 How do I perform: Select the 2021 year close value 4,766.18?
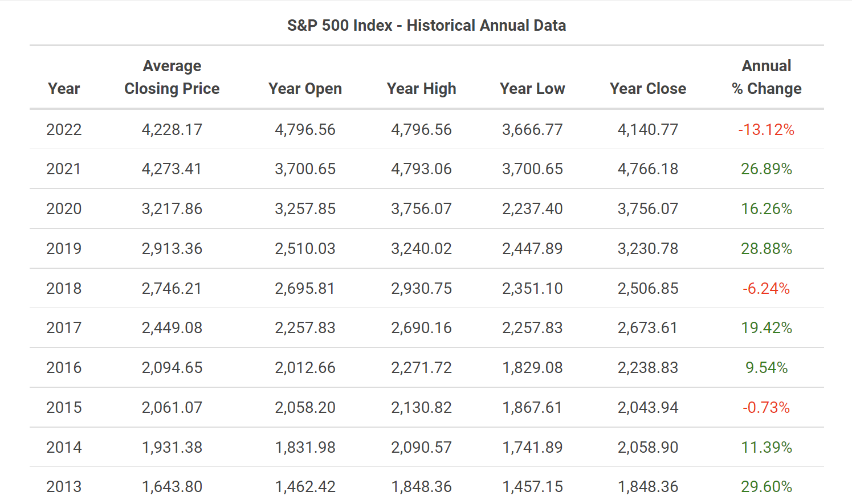pyautogui.click(x=648, y=169)
